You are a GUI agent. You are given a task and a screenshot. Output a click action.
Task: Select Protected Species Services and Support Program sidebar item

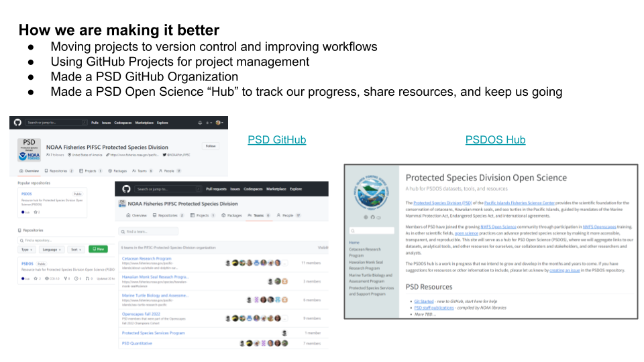tap(371, 291)
